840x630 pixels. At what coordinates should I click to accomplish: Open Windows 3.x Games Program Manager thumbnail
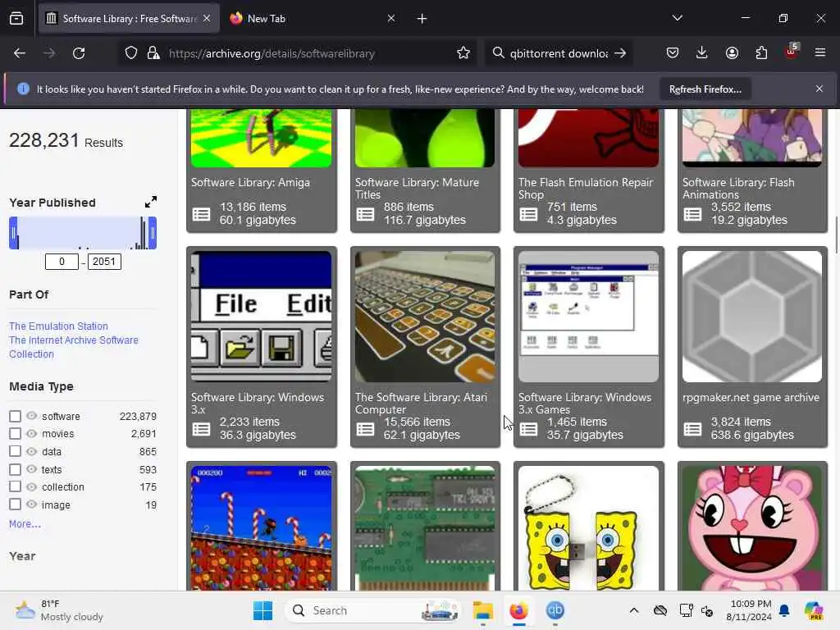(589, 317)
